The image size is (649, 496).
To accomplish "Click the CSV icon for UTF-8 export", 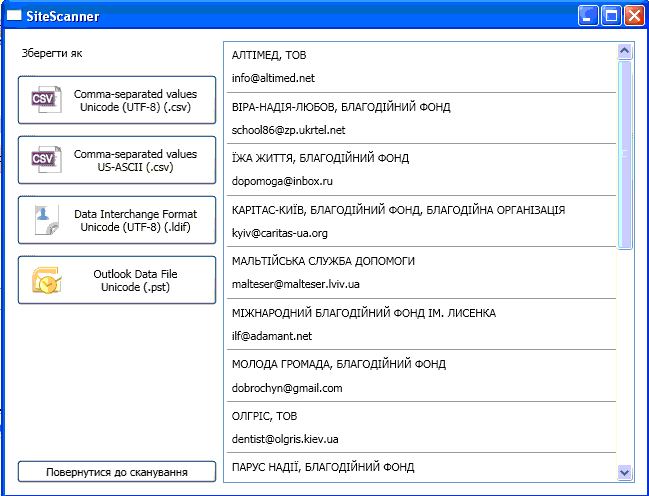I will click(x=46, y=99).
